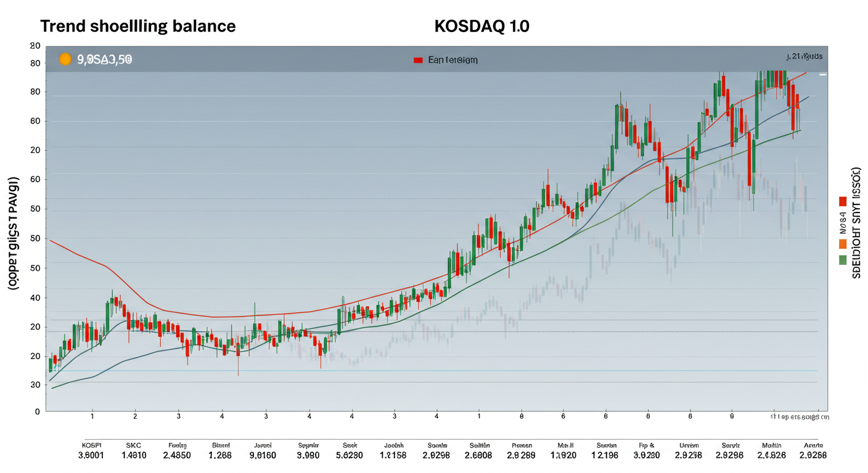Click the ticker value '1,2158'
The image size is (868, 473).
pos(393,456)
